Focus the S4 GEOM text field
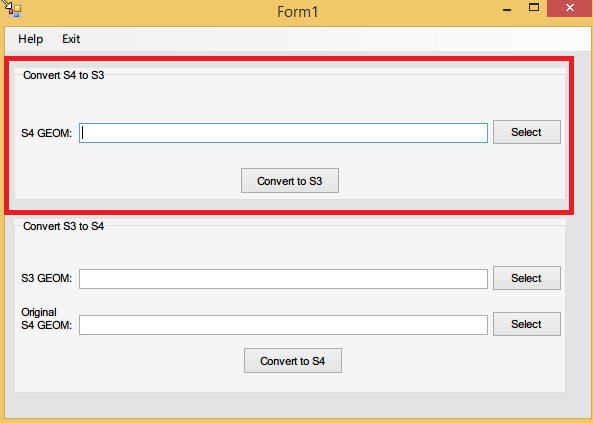593x423 pixels. 283,133
